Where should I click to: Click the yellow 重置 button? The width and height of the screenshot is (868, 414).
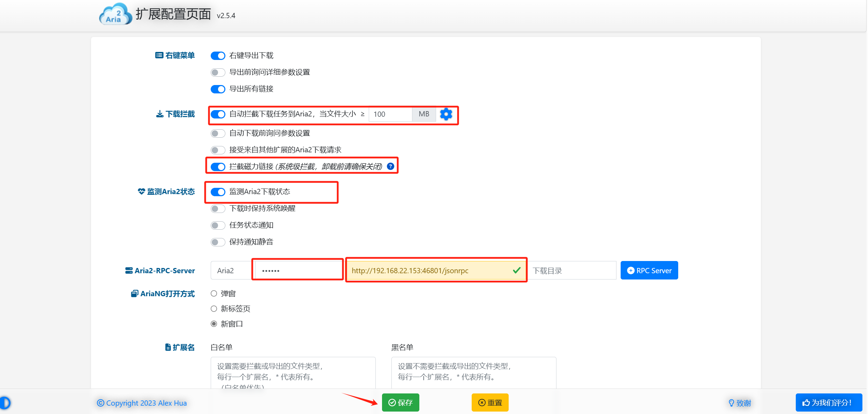click(490, 402)
